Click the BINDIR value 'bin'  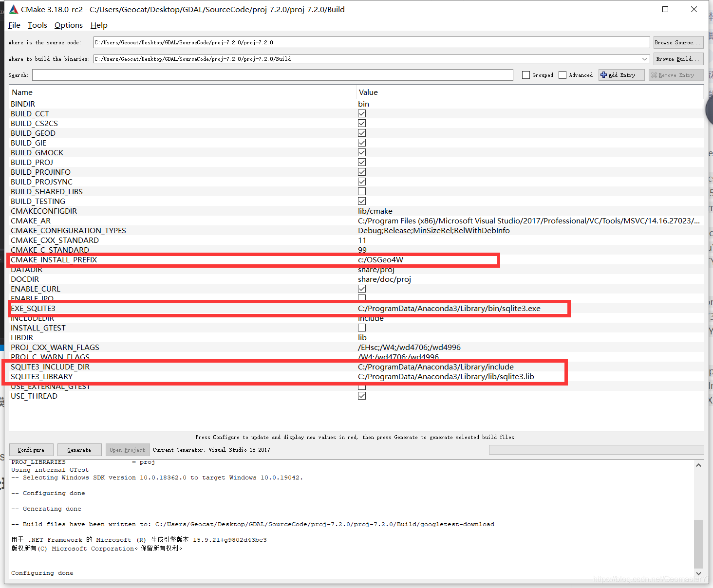(x=363, y=104)
